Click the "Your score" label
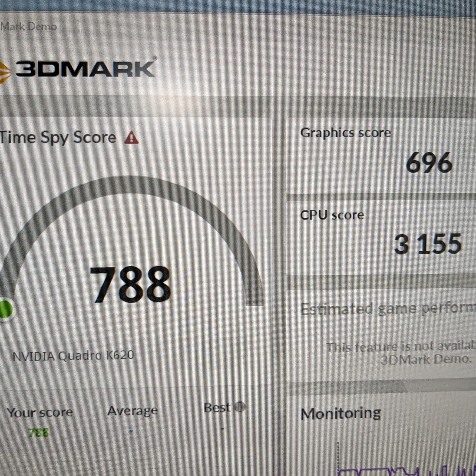 pos(40,413)
